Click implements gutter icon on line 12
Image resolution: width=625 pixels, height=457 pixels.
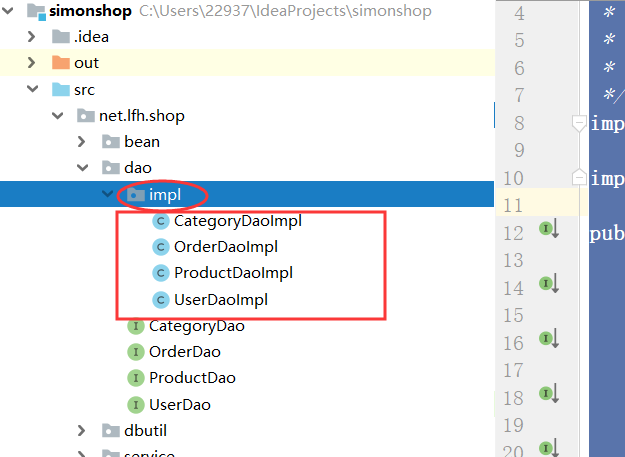[x=549, y=229]
